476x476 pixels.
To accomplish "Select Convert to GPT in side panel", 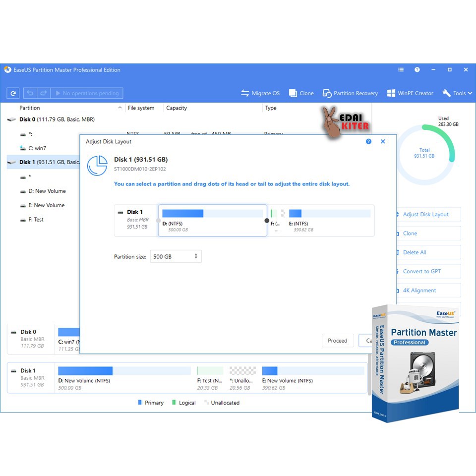I will click(421, 271).
